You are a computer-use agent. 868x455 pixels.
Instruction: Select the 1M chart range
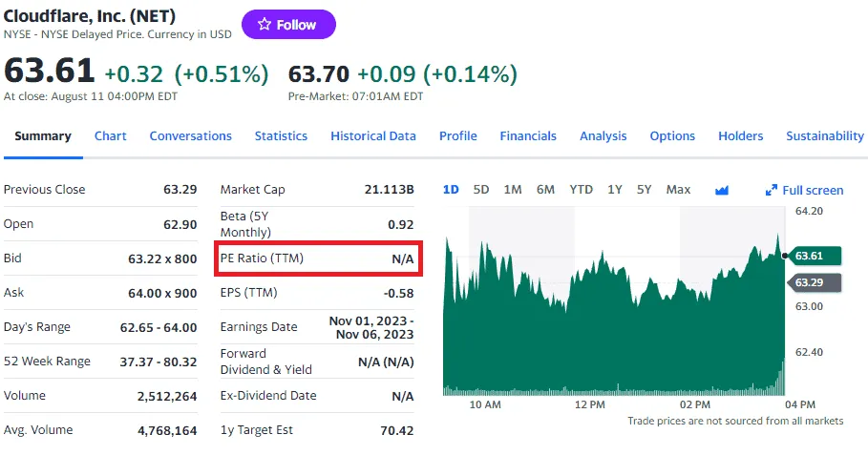[x=513, y=190]
